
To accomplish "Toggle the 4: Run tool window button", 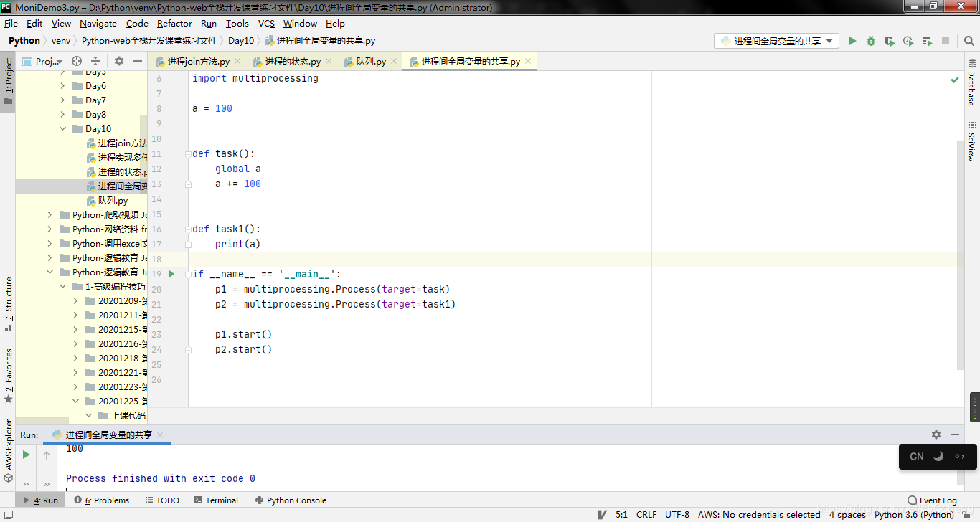I will click(41, 500).
